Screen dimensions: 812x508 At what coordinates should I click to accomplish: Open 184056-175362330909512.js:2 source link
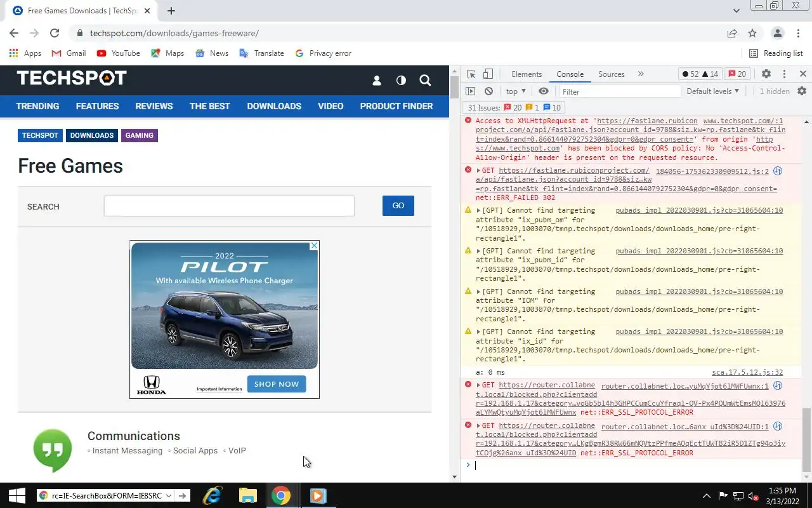coord(712,171)
